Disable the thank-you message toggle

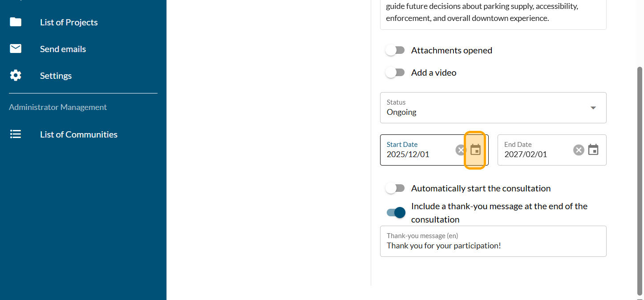[396, 213]
